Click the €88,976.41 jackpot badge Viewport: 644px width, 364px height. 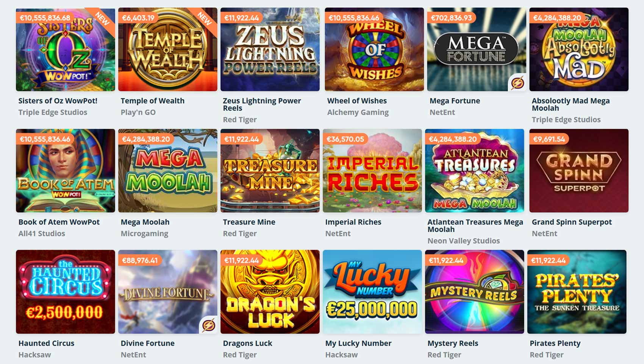click(140, 260)
